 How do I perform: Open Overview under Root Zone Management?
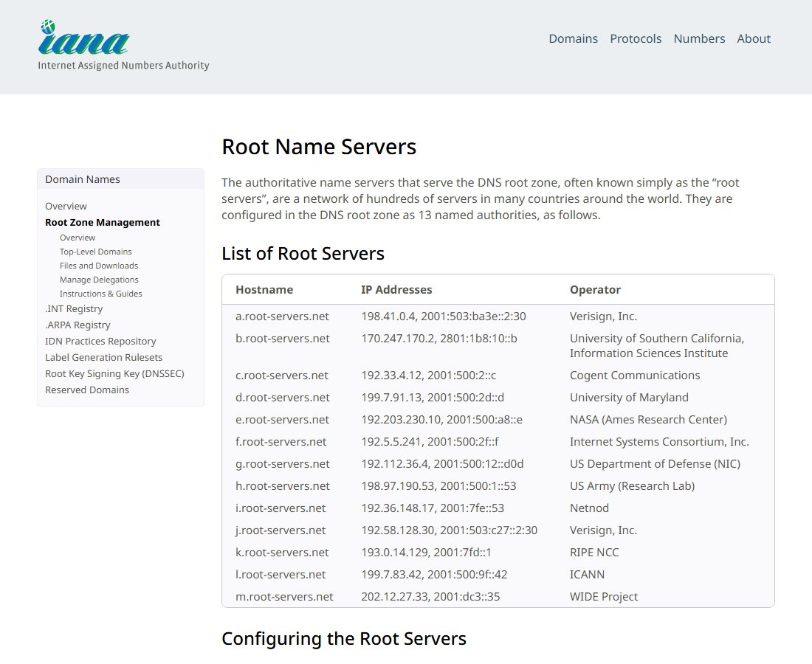(x=78, y=238)
